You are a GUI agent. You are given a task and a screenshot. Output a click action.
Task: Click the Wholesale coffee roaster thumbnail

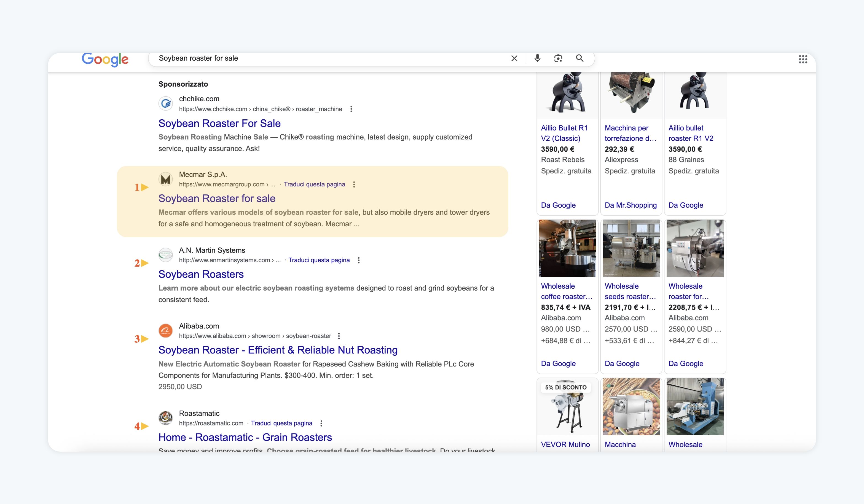pos(567,248)
